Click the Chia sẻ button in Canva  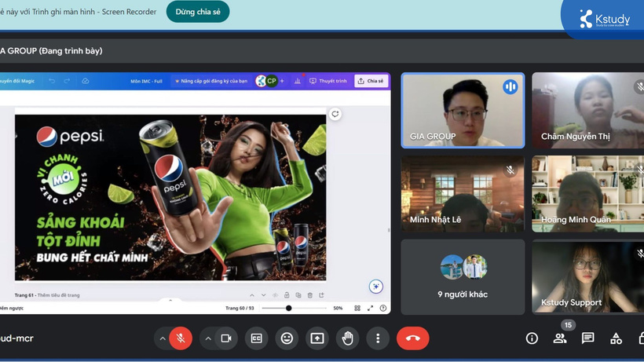point(371,81)
